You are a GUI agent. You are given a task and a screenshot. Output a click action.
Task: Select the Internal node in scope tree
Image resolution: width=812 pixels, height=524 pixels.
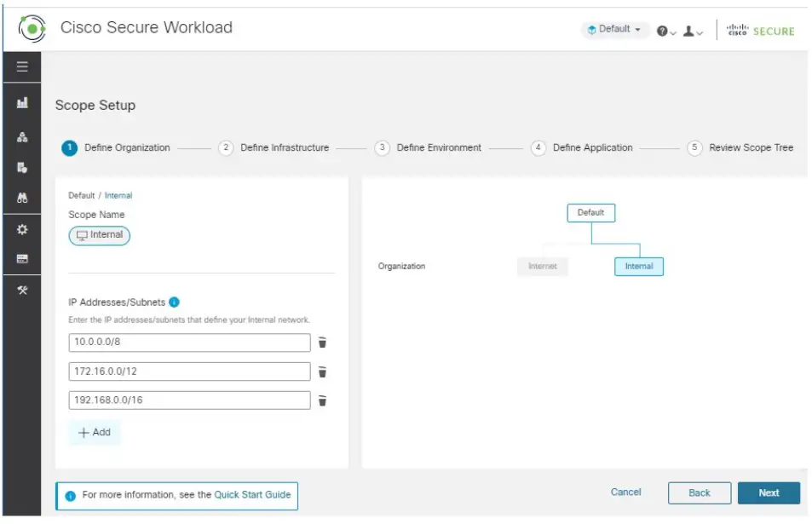point(638,267)
